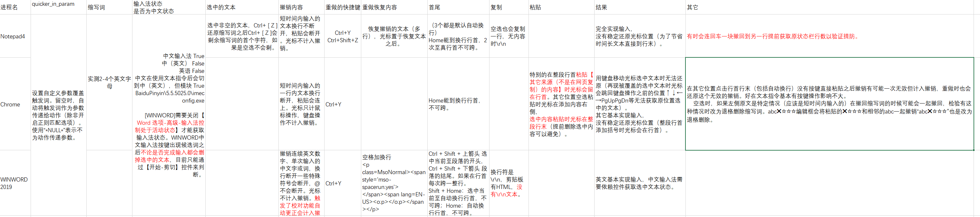Click the "复制" header cell
Screen dimensions: 980x217
tap(509, 7)
